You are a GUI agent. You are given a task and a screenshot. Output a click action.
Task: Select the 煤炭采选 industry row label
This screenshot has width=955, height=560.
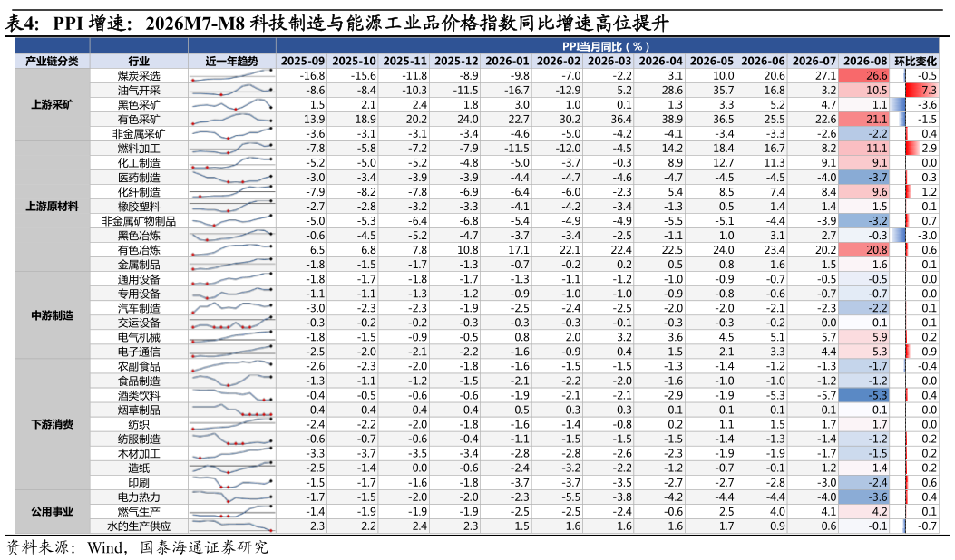(x=139, y=75)
